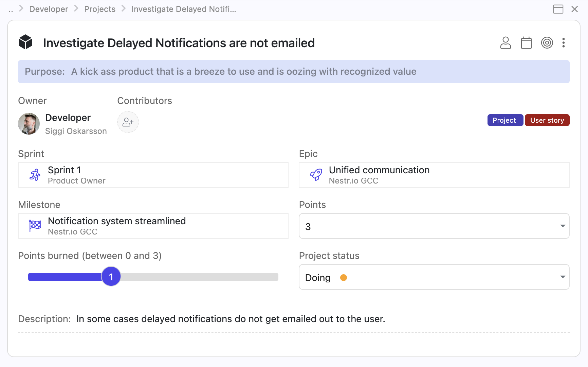Click the add contributor icon

pyautogui.click(x=128, y=122)
